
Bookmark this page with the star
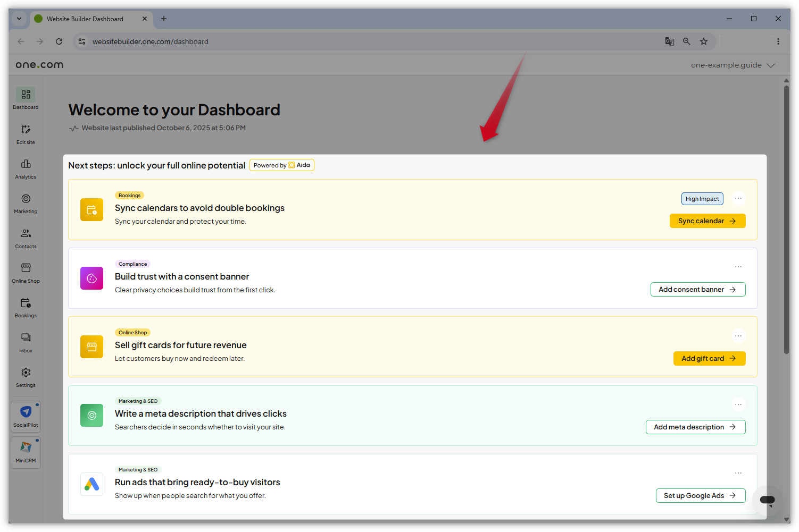coord(704,41)
